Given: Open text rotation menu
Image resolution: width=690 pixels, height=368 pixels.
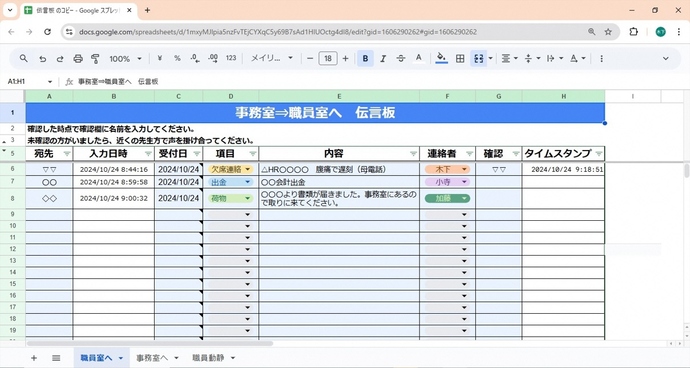Looking at the screenshot, I should click(578, 58).
